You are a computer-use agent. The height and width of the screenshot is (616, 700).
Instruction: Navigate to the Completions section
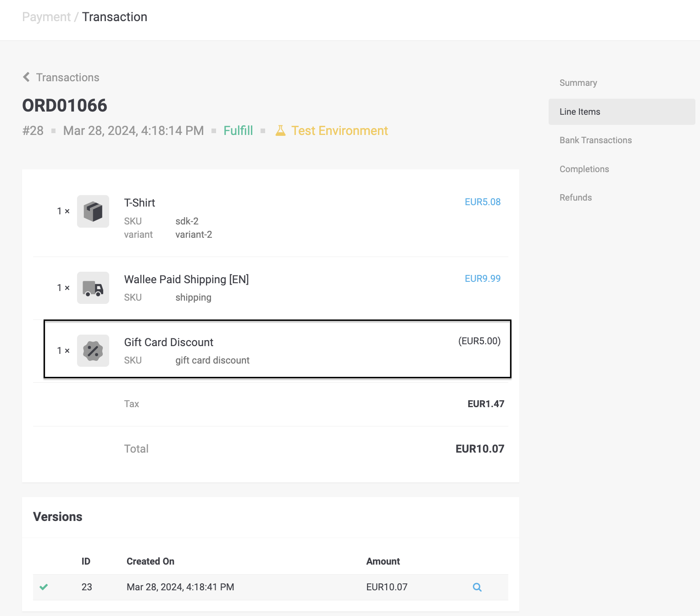[x=584, y=169]
